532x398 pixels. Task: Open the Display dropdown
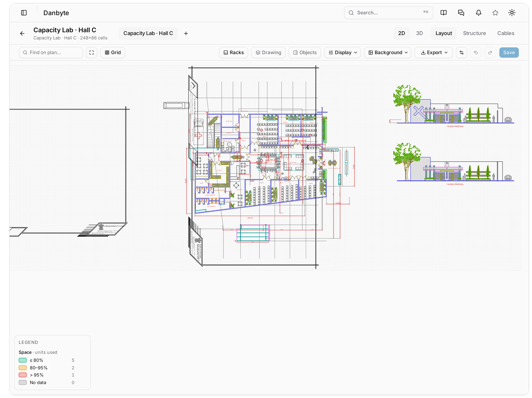(342, 52)
